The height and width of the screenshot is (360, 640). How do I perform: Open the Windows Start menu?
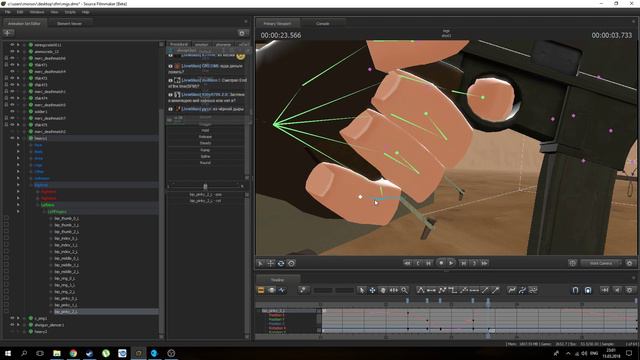point(8,353)
